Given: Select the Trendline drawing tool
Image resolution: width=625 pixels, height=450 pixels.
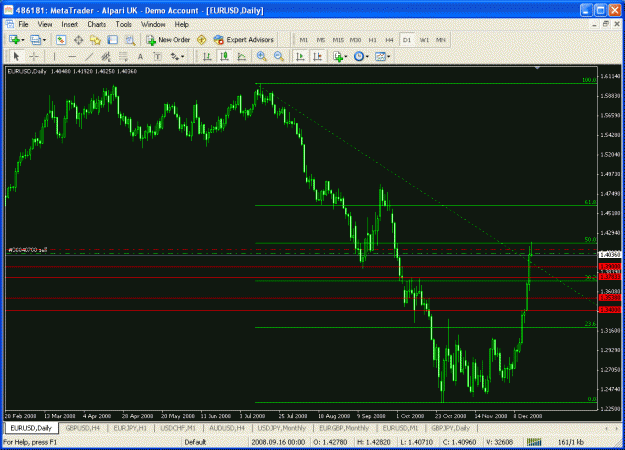Looking at the screenshot, I should point(89,57).
